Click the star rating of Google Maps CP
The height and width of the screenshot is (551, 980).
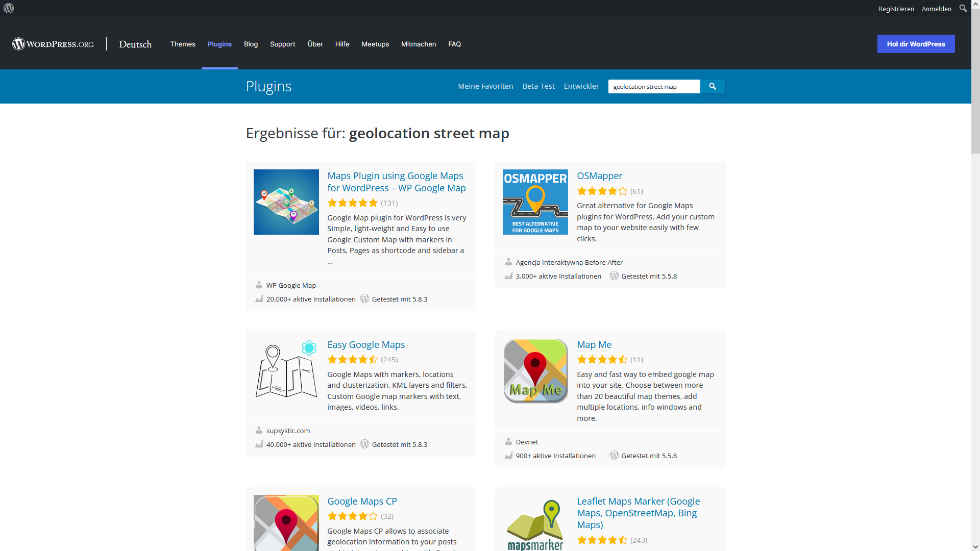coord(353,516)
